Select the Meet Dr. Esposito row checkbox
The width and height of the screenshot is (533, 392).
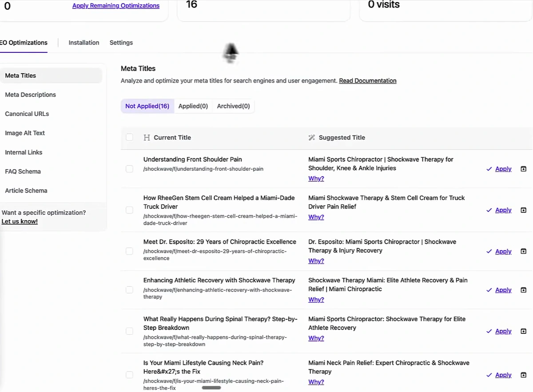pyautogui.click(x=129, y=251)
